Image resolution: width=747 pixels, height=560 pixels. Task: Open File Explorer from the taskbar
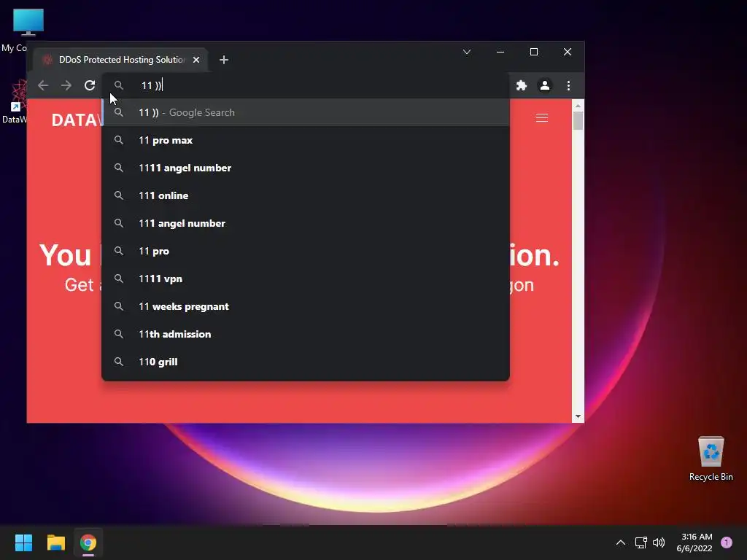pos(55,542)
